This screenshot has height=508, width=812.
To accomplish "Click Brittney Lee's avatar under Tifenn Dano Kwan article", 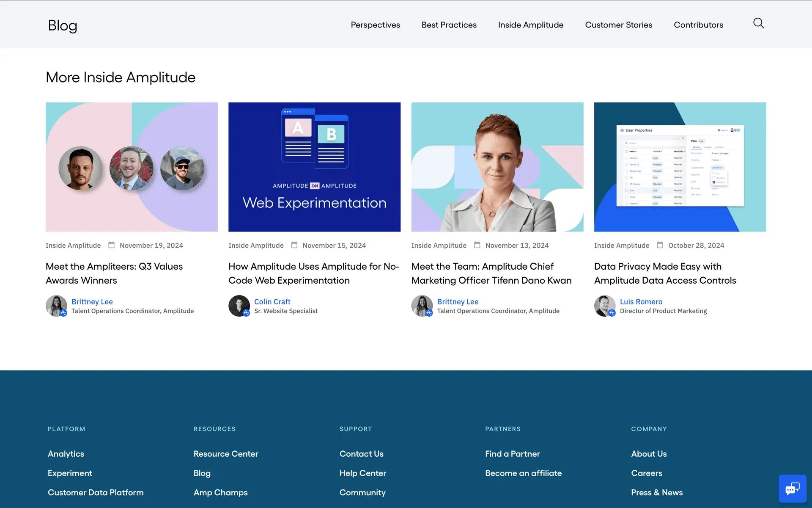I will tap(422, 306).
